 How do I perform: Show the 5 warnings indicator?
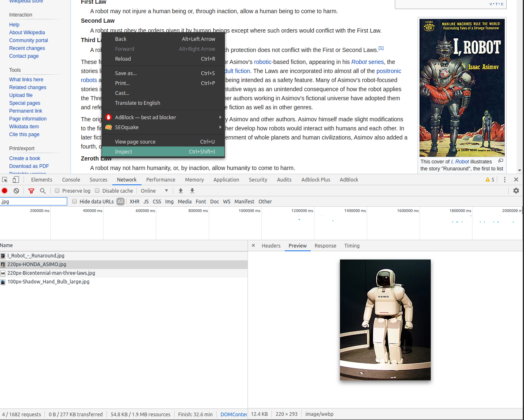490,180
